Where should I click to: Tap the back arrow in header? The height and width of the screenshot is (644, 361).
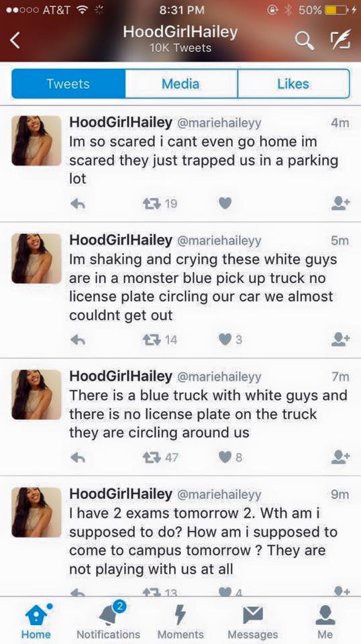(15, 40)
